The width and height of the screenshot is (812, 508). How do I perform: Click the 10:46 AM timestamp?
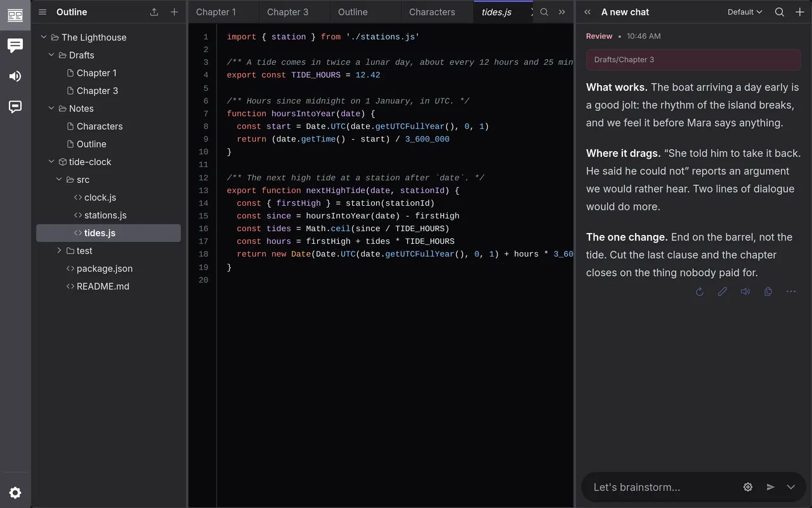[x=644, y=36]
